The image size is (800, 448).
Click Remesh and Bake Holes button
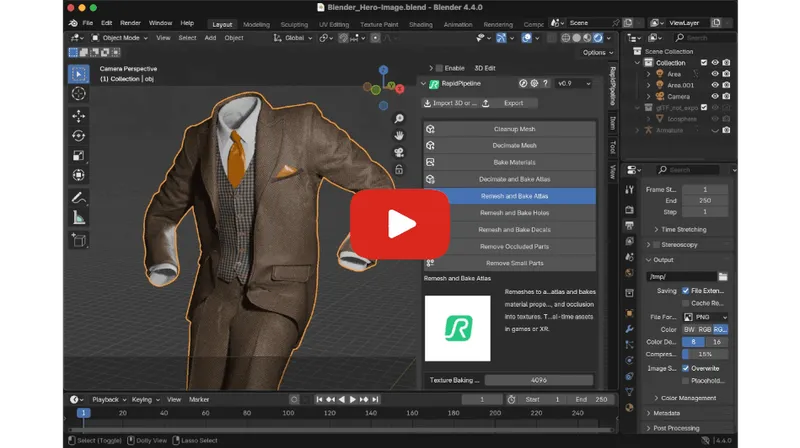(509, 213)
